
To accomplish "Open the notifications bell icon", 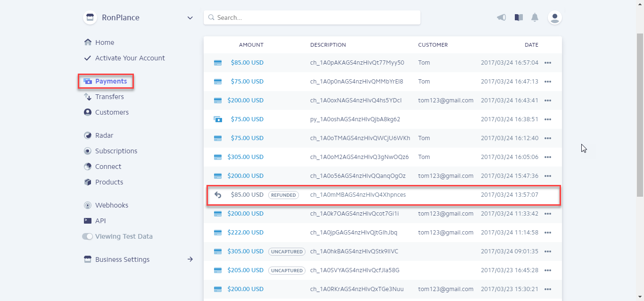I will pos(535,17).
